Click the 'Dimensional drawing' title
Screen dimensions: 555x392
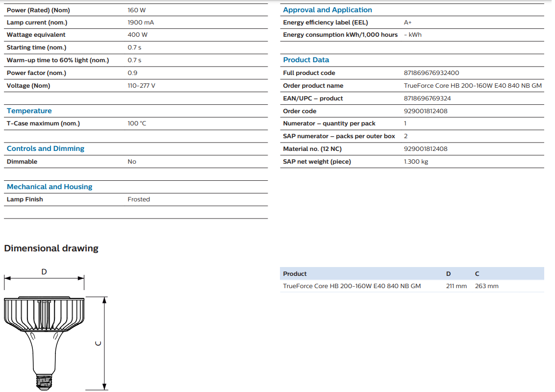(x=51, y=248)
